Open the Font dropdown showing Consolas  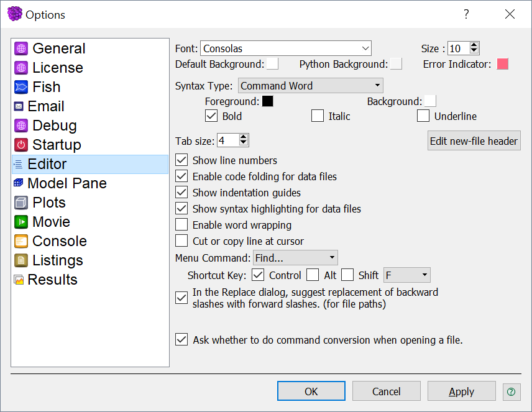286,48
